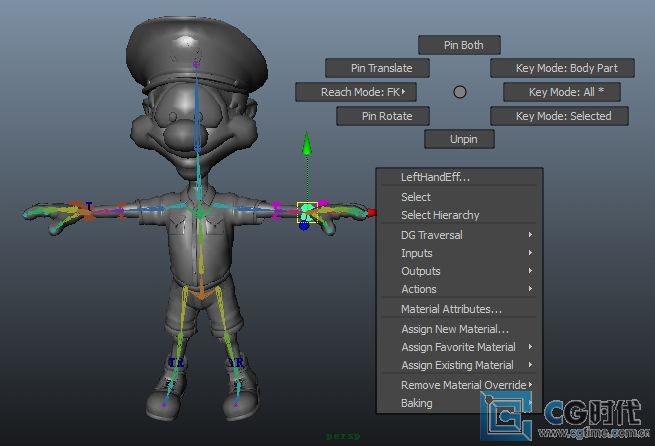Click the Pin Both marking menu button

click(459, 45)
